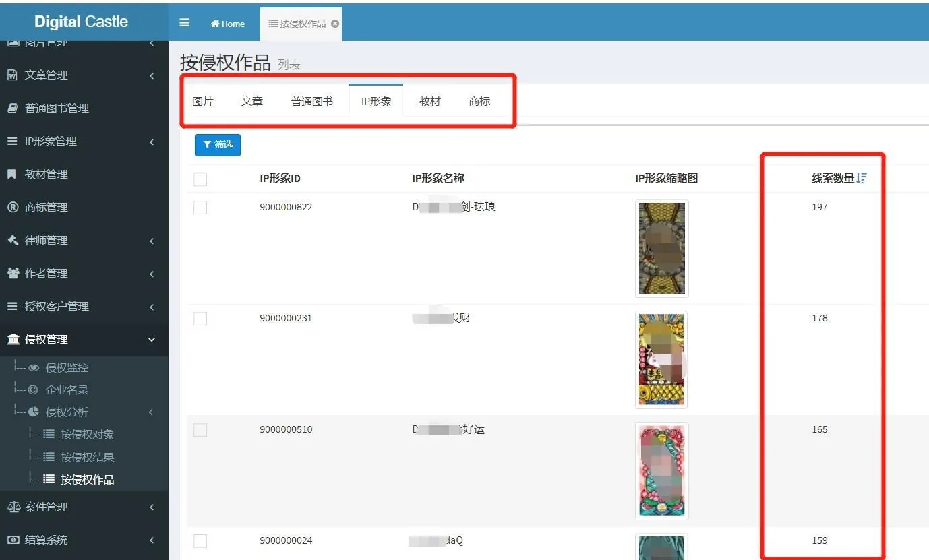The width and height of the screenshot is (929, 560).
Task: Open the Home tab in top bar
Action: (x=228, y=24)
